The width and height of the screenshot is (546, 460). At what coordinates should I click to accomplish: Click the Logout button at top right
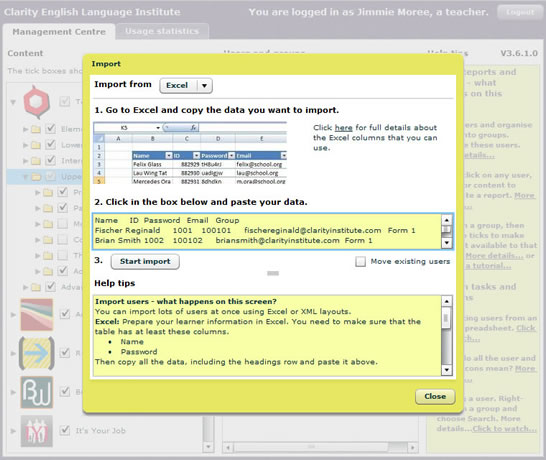point(520,12)
